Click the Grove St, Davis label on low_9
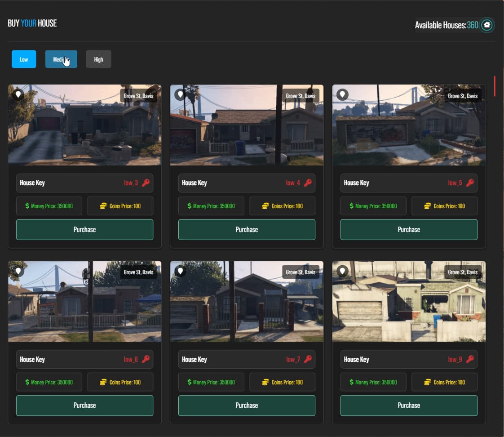The image size is (504, 437). pos(463,272)
